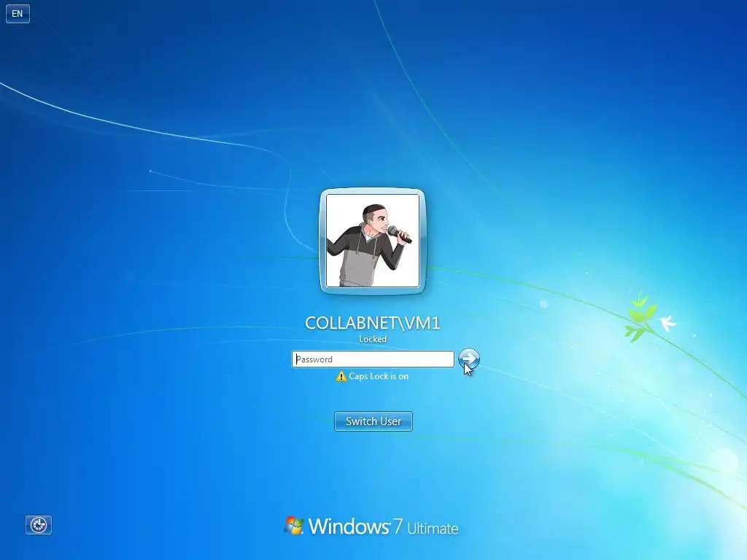Click the Switch User button
This screenshot has width=747, height=560.
373,421
